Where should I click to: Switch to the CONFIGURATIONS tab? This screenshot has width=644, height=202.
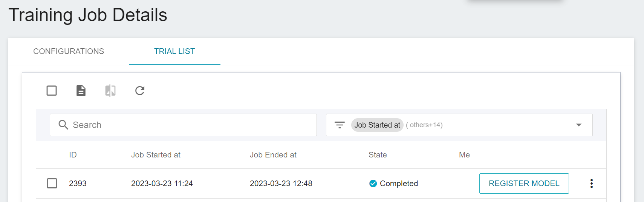click(x=69, y=51)
